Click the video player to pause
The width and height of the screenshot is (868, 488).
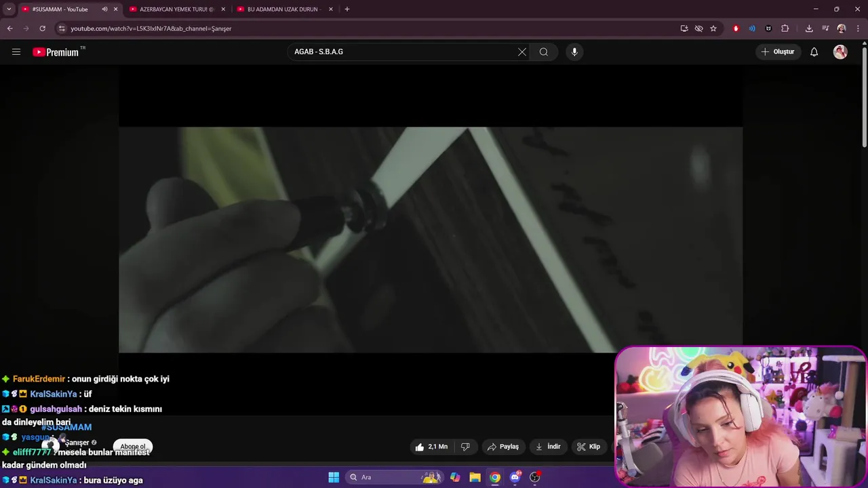pos(431,239)
